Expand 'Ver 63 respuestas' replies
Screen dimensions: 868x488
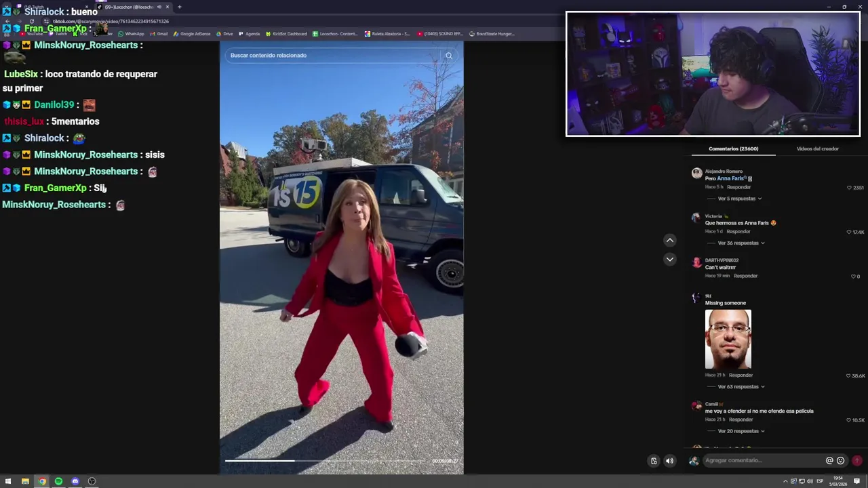point(741,386)
